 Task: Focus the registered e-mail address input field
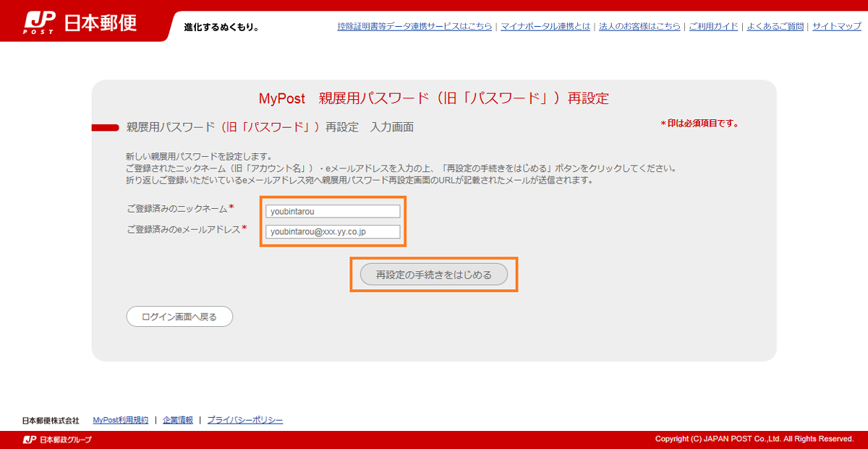click(333, 231)
